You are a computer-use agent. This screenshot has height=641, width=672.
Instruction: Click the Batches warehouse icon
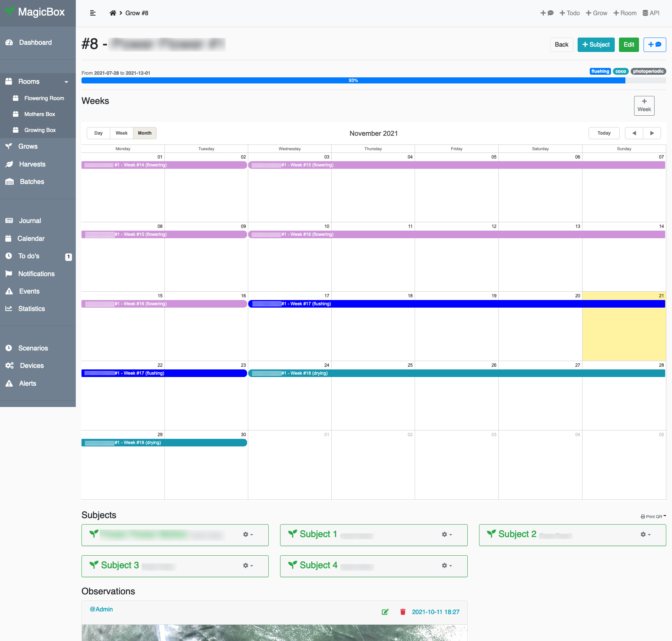click(9, 182)
